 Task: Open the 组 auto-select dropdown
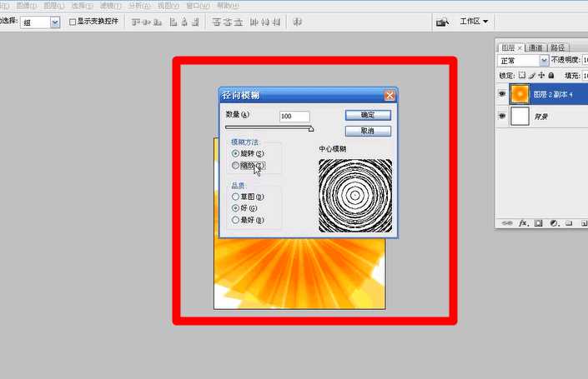point(55,22)
